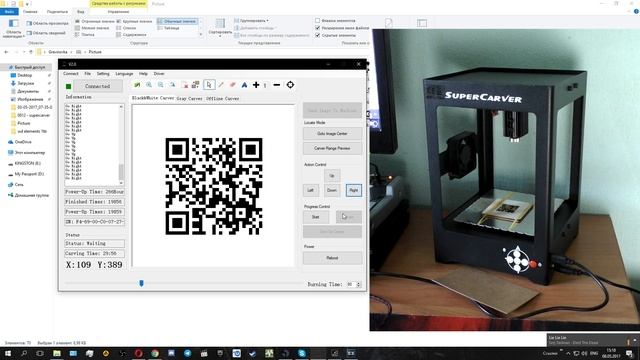This screenshot has width=640, height=360.
Task: Open the Language menu
Action: pyautogui.click(x=124, y=74)
